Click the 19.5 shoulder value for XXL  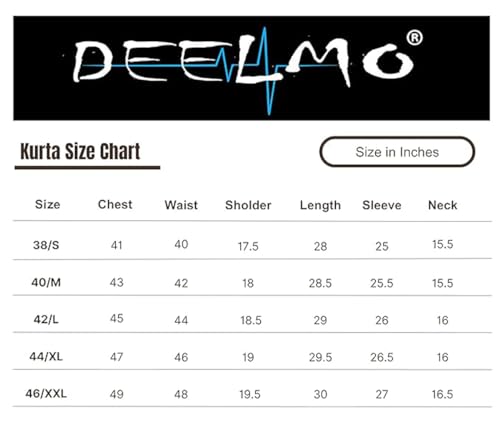click(250, 395)
